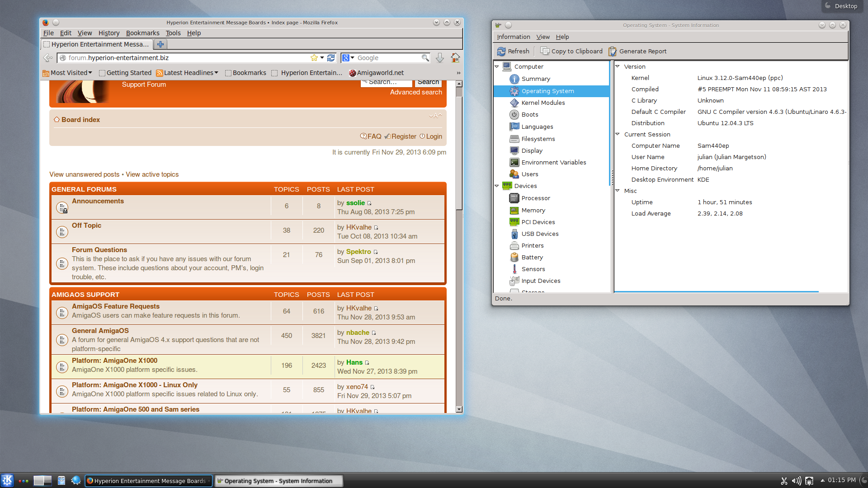Click the Register link on the forum
Screen dimensions: 868x488
[403, 136]
